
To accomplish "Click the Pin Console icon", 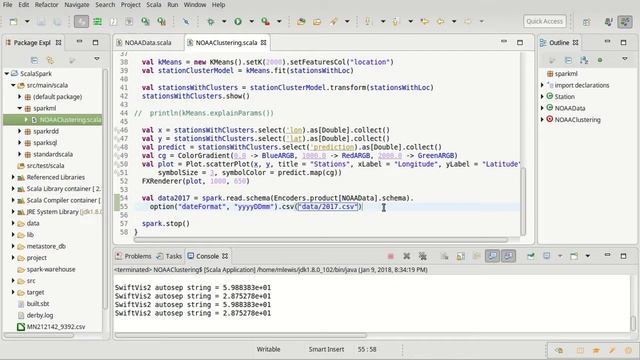I will point(531,256).
